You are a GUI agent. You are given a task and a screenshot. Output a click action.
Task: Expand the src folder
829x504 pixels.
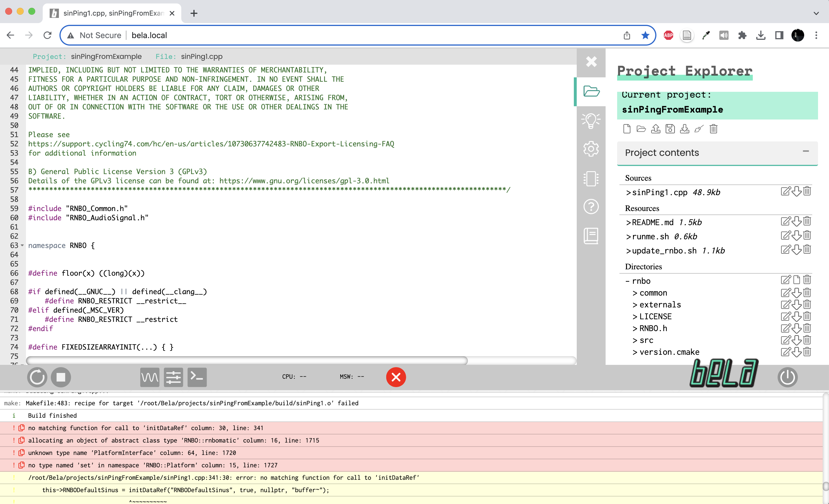pyautogui.click(x=646, y=340)
